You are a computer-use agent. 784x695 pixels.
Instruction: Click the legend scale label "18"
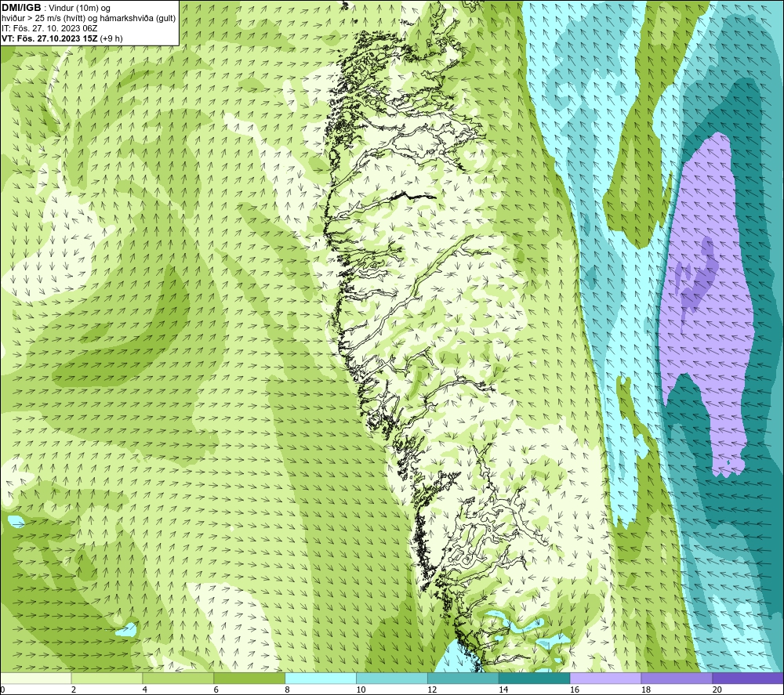(645, 690)
